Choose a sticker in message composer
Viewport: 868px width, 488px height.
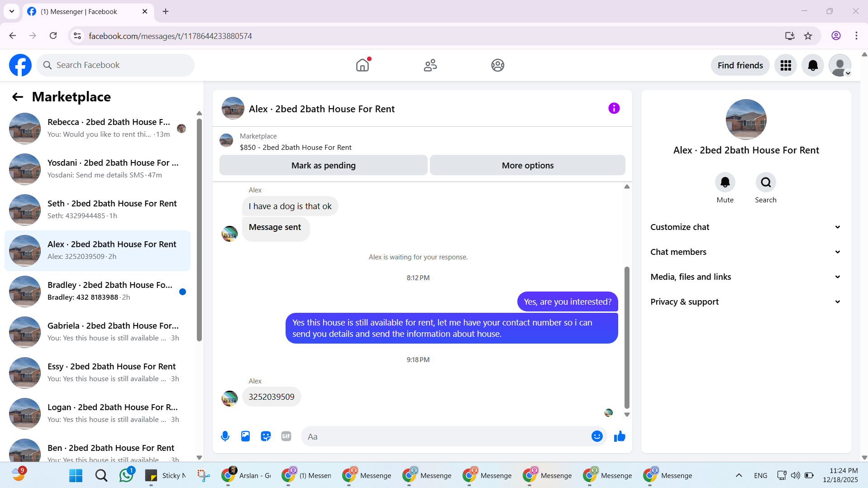(266, 436)
